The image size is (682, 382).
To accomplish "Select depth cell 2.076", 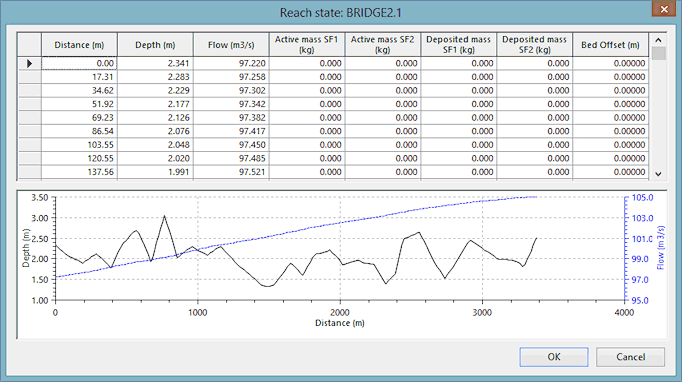I will pos(155,131).
